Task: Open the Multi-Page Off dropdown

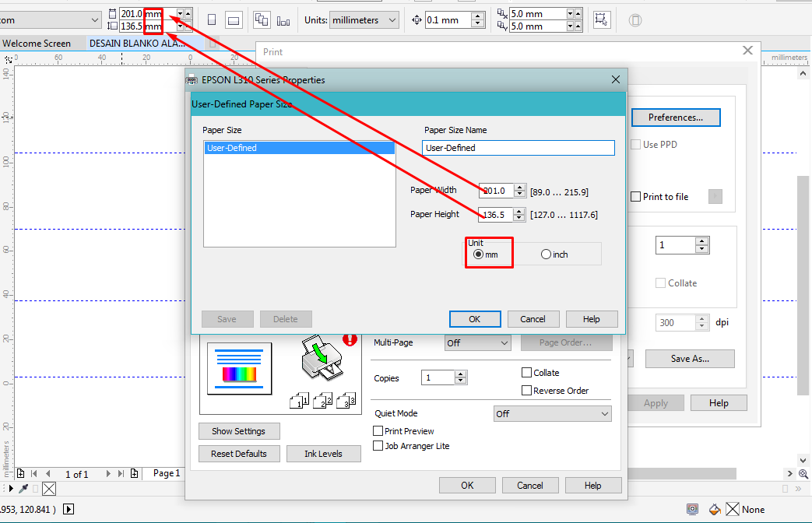Action: 477,342
